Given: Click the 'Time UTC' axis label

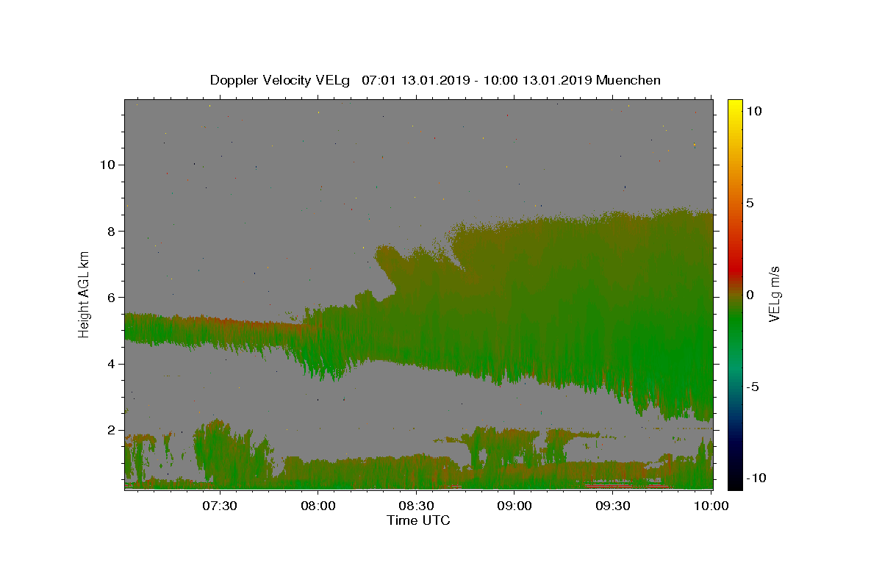Looking at the screenshot, I should pos(418,520).
